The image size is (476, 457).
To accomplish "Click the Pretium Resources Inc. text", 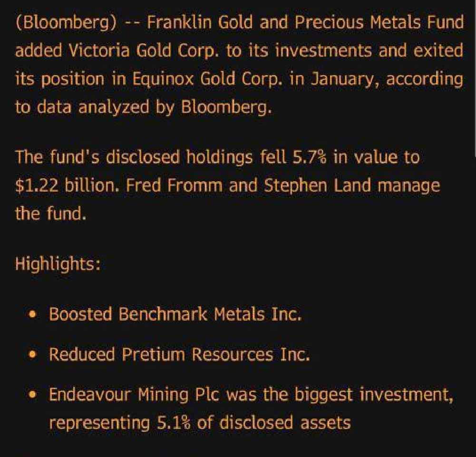I will click(215, 354).
